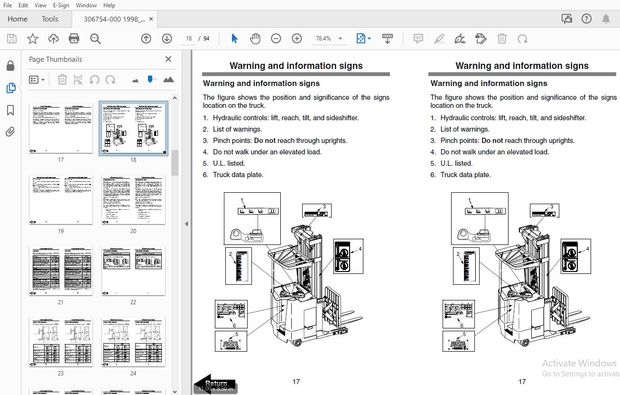Click the rotate icon in the main toolbar
This screenshot has height=395, width=620.
pos(522,39)
